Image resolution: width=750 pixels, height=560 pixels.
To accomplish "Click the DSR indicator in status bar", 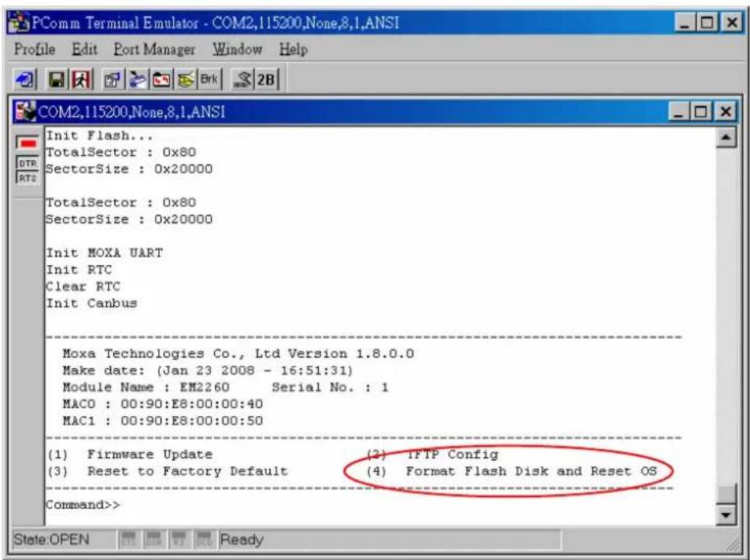I will point(153,539).
